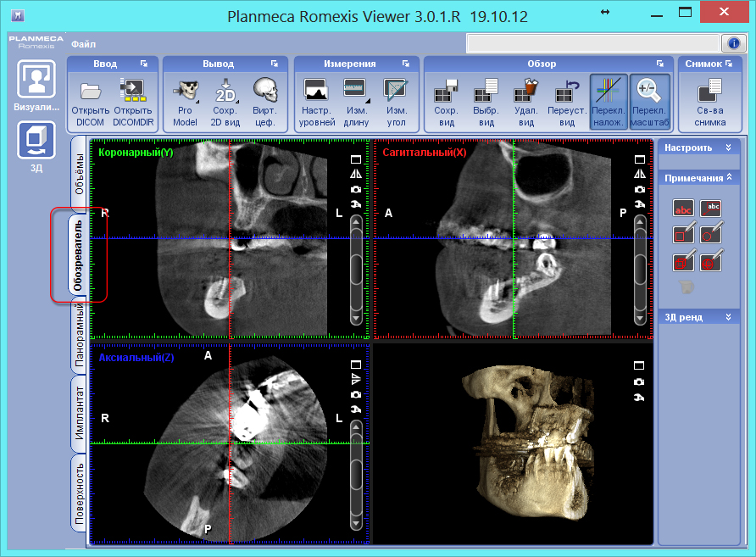Screen dimensions: 756x557
Task: Take snapshot of Аксиальный view
Action: 356,394
